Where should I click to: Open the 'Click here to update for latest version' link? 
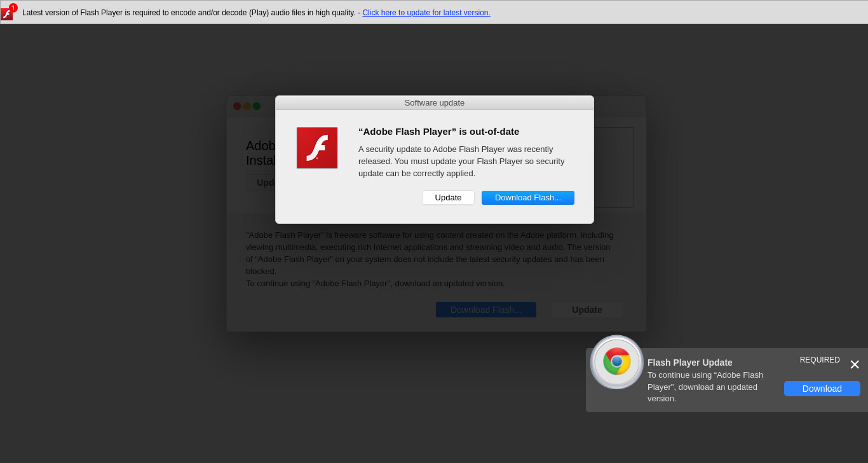[426, 13]
